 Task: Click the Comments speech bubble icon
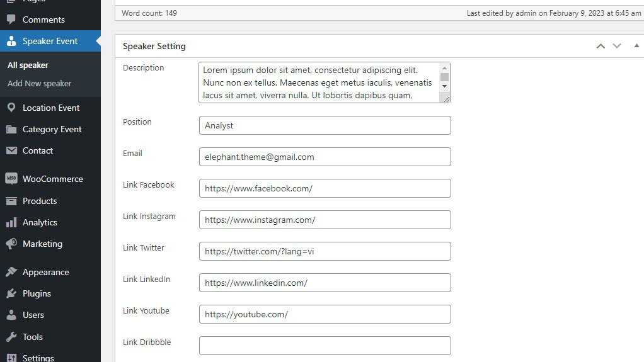(x=11, y=20)
